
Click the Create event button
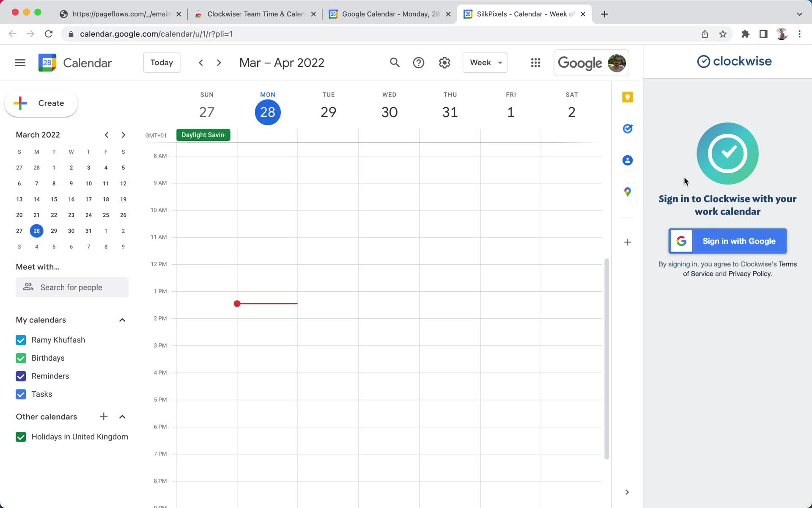pos(41,103)
